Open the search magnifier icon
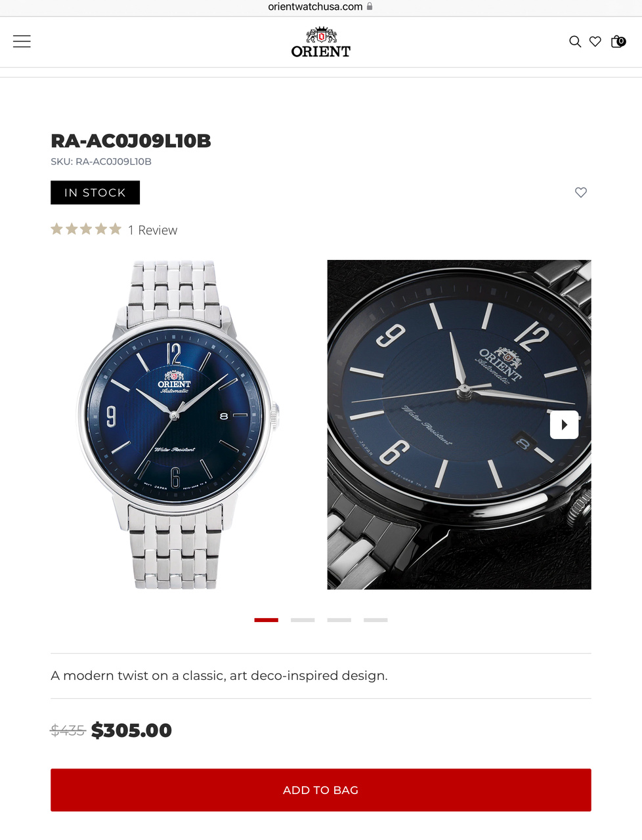 pyautogui.click(x=575, y=42)
